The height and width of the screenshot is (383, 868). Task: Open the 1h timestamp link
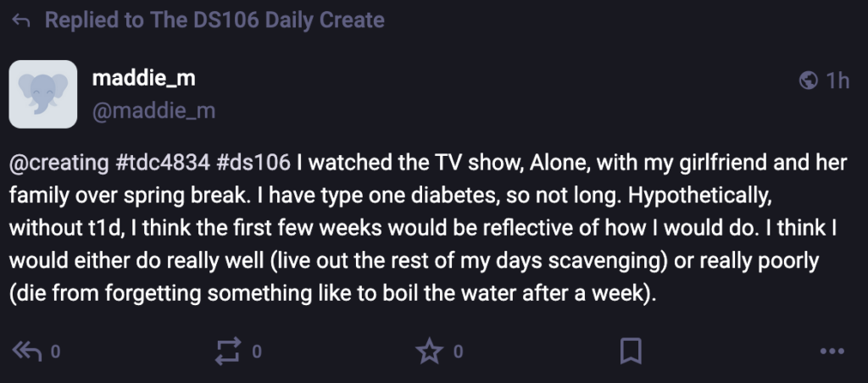[837, 80]
